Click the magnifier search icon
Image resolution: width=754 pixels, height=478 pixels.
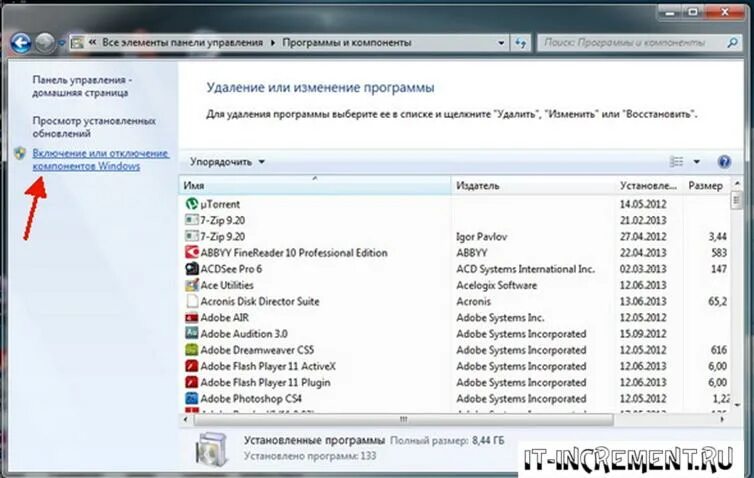(732, 43)
